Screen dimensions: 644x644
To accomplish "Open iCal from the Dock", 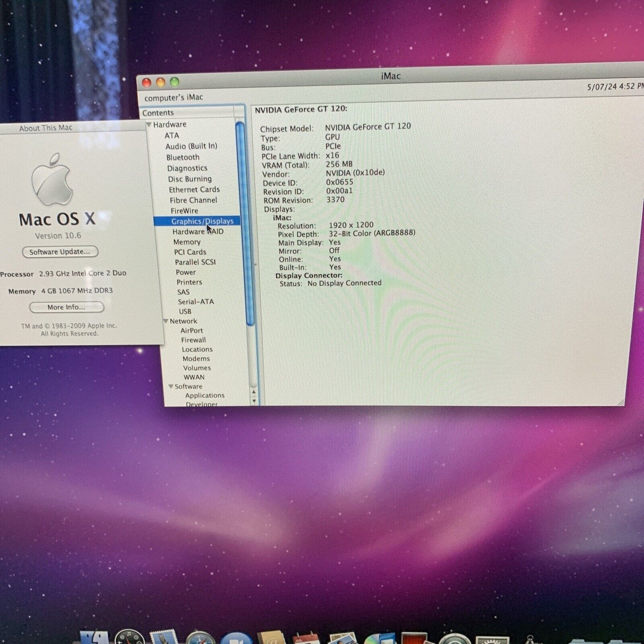I will click(306, 637).
